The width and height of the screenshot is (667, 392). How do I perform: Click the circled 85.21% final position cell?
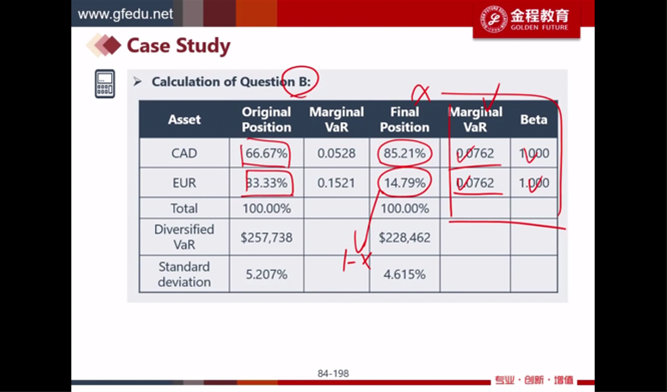pyautogui.click(x=405, y=153)
